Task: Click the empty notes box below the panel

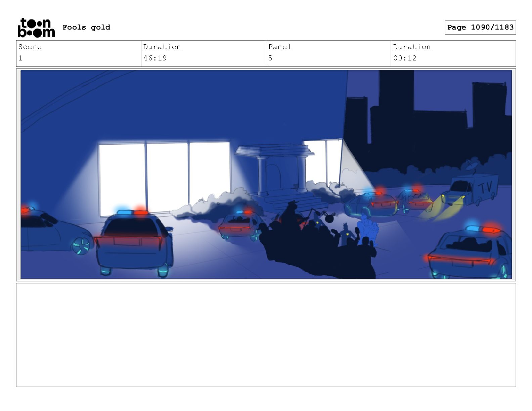Action: (x=266, y=335)
